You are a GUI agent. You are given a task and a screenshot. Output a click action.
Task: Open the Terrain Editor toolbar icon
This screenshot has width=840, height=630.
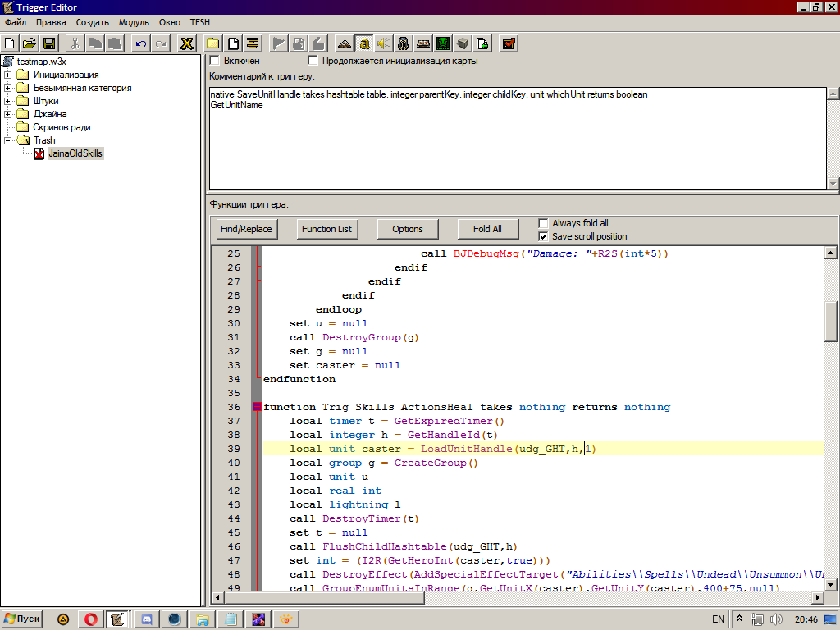345,43
